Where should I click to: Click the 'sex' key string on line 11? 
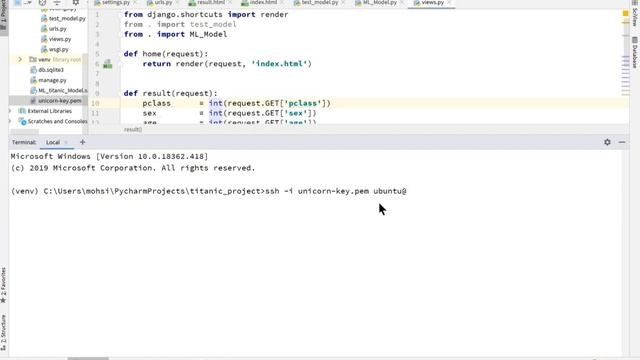pyautogui.click(x=295, y=113)
